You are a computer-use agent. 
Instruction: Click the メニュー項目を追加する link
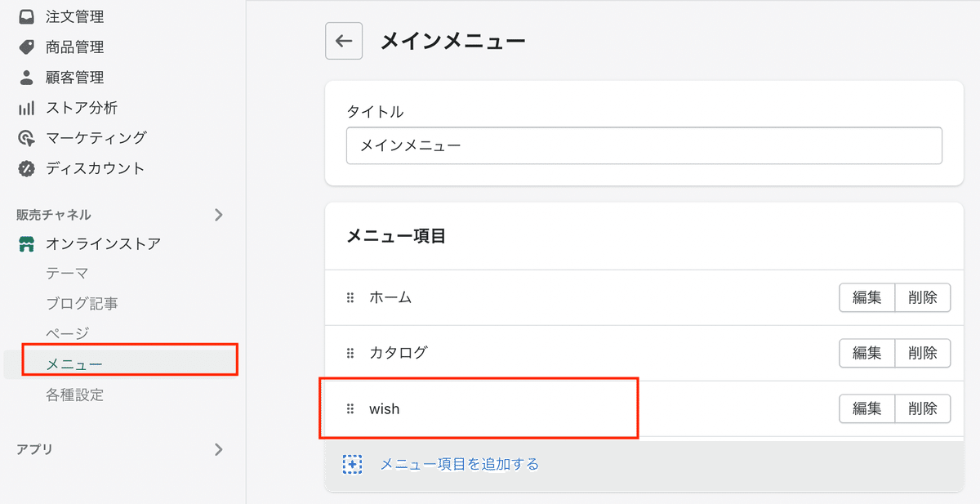[x=460, y=465]
